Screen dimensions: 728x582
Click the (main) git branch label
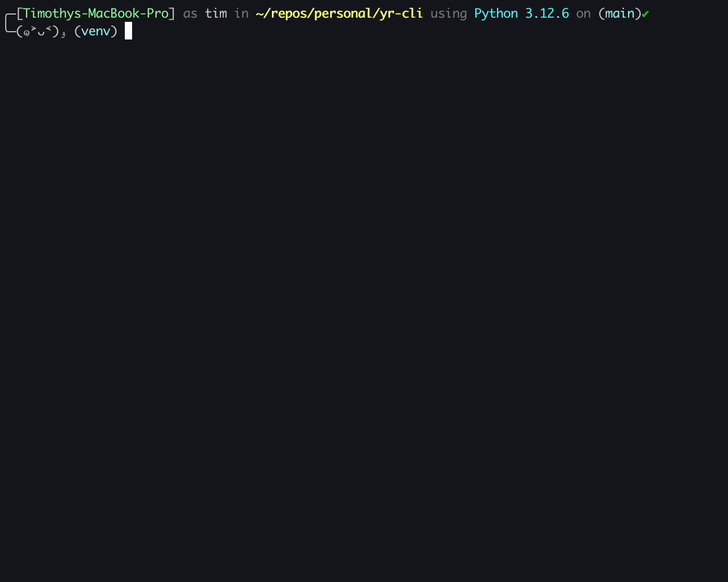tap(620, 14)
